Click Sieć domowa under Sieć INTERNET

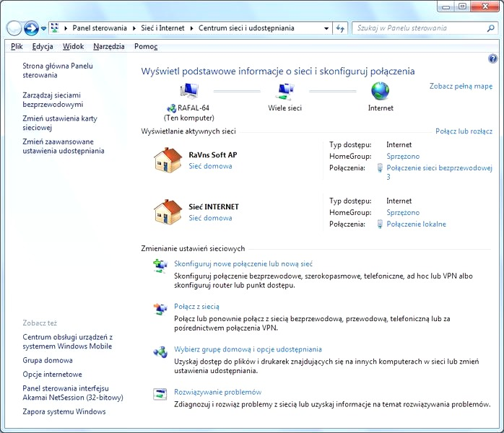210,218
